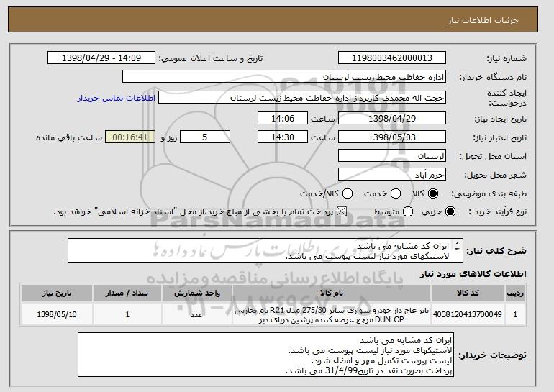Click the need number field 1198003462000013
Screen dimensions: 554x392
392,58
